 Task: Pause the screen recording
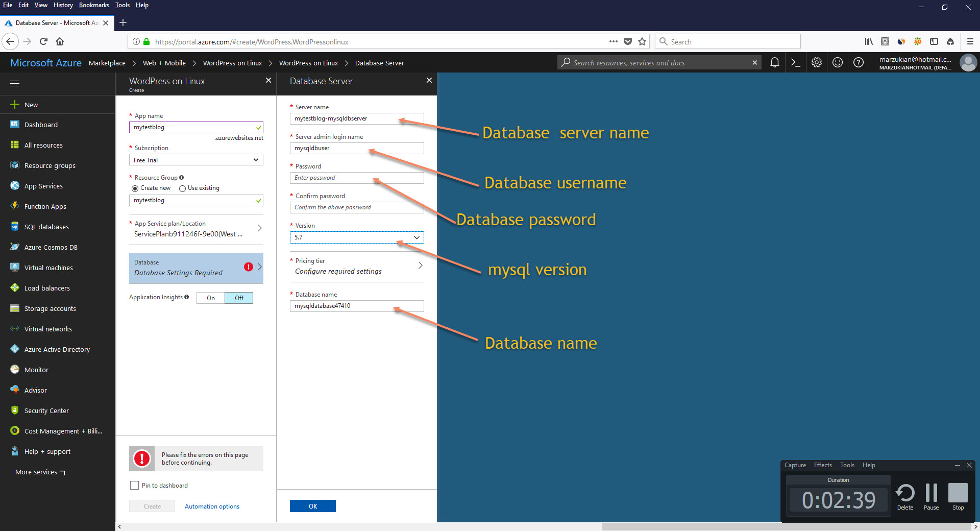click(931, 494)
